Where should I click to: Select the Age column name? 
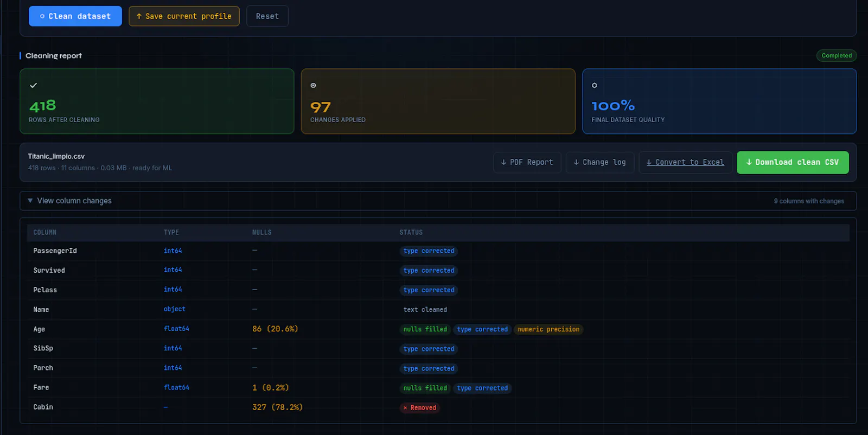[39, 329]
